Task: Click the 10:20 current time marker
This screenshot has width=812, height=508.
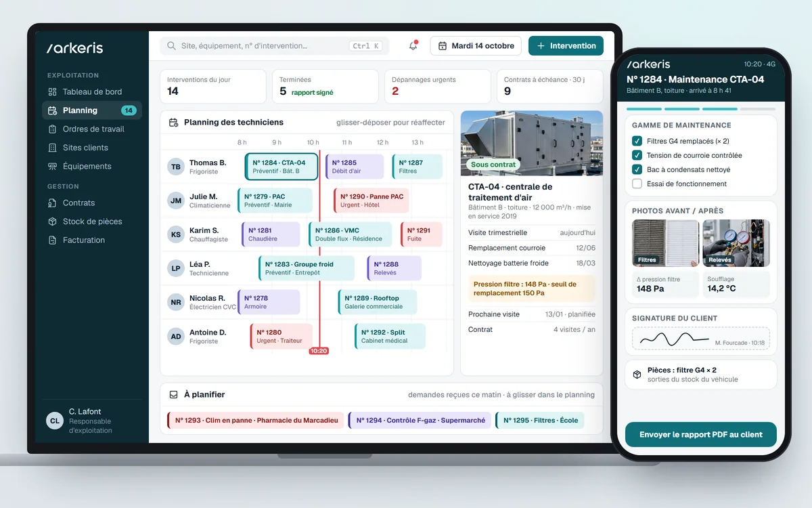Action: [319, 351]
